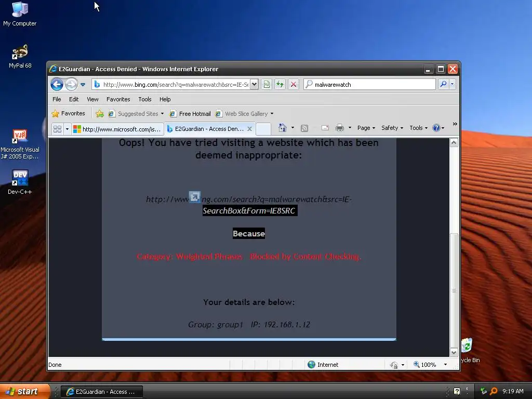Select the MyPal 68 desktop shortcut

20,56
